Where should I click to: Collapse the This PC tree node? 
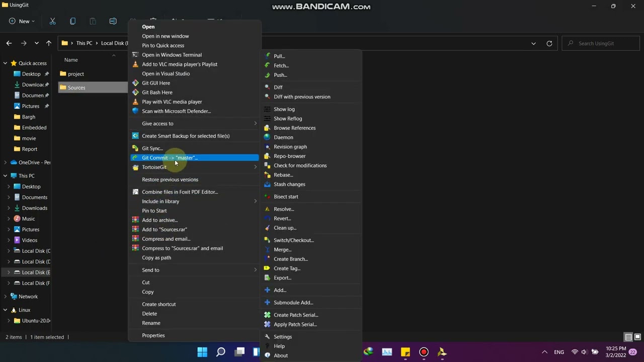(5, 176)
